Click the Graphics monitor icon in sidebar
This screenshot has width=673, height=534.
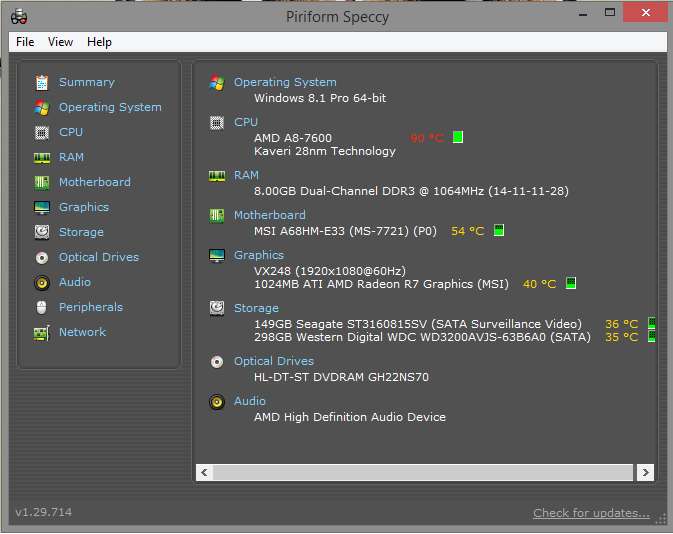click(x=42, y=208)
